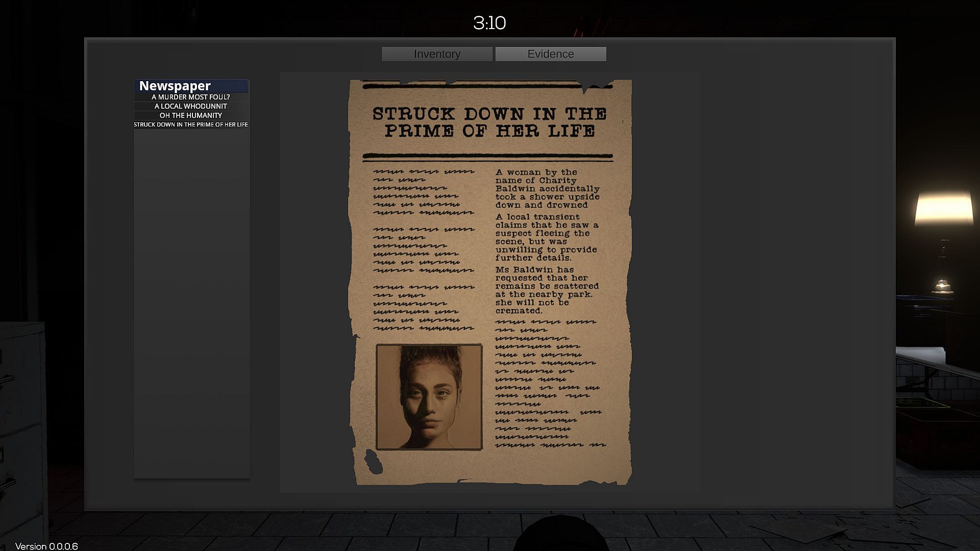Click the Charity Baldwin drowning paragraph
The height and width of the screenshot is (551, 980).
pos(547,188)
